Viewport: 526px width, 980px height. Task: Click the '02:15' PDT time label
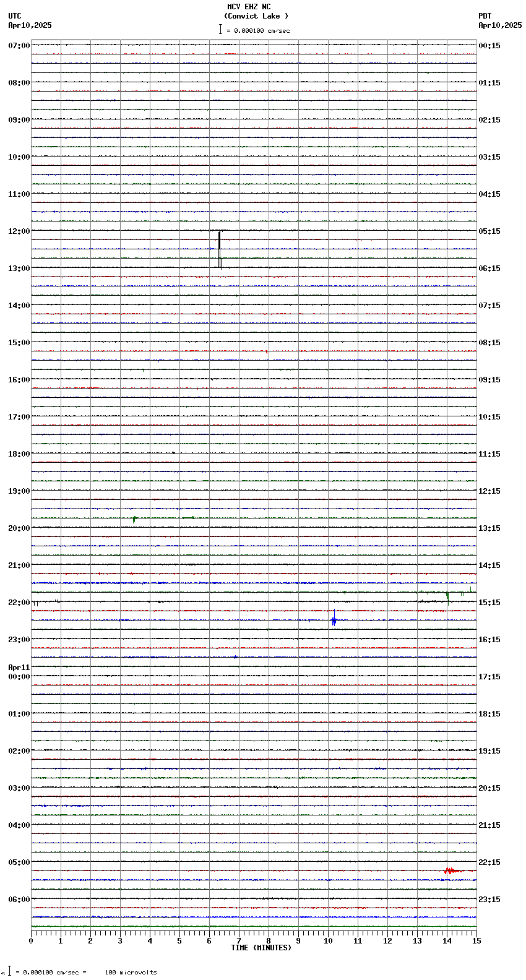489,120
